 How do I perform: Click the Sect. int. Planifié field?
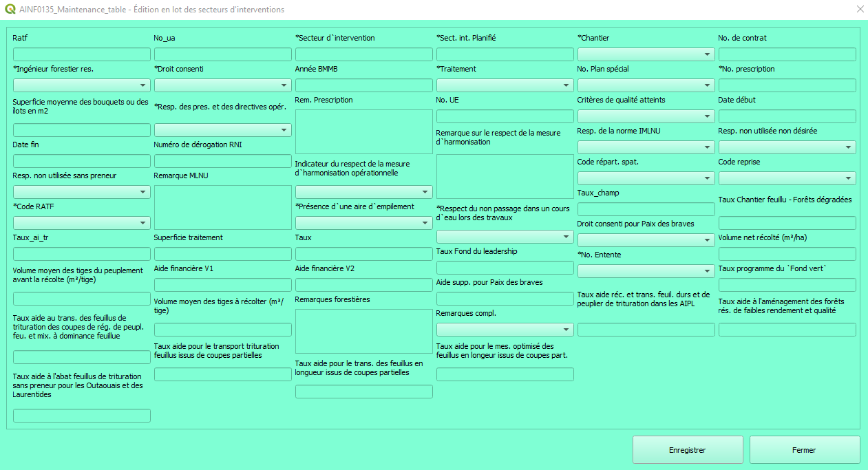click(505, 54)
